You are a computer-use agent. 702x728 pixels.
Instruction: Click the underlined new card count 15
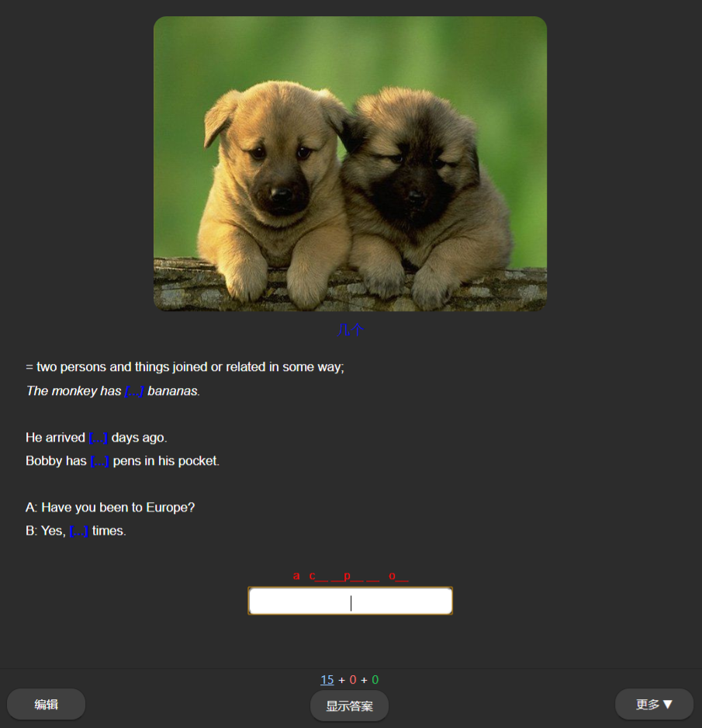(x=327, y=680)
